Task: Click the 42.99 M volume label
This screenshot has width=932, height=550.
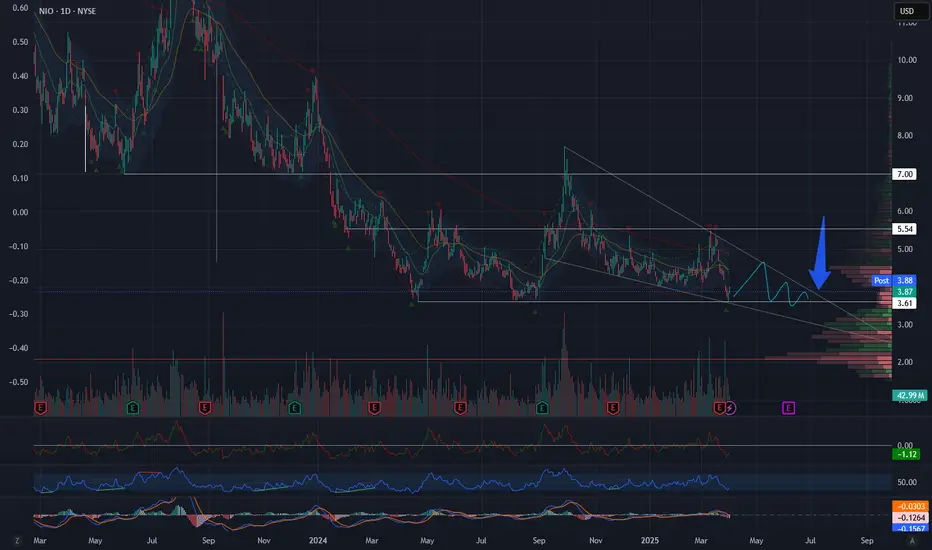Action: click(x=909, y=395)
